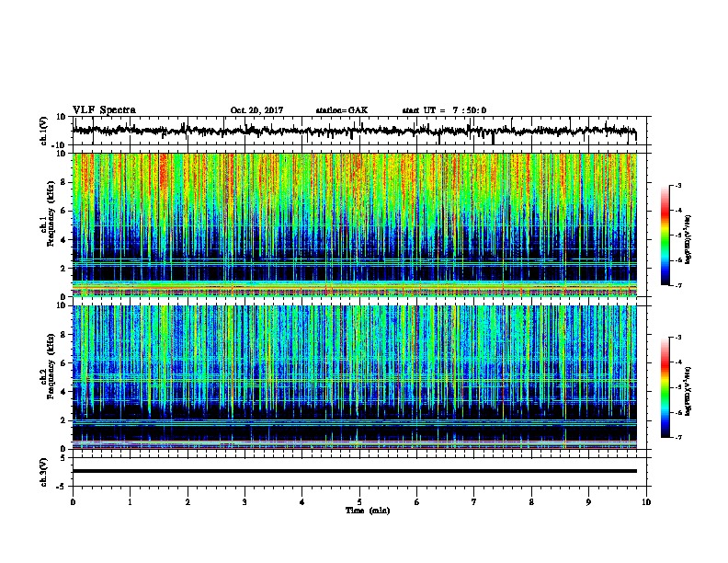Image resolution: width=728 pixels, height=563 pixels.
Task: Click the ch.2 "Frequency (kHz)" axis label
Action: [x=51, y=366]
